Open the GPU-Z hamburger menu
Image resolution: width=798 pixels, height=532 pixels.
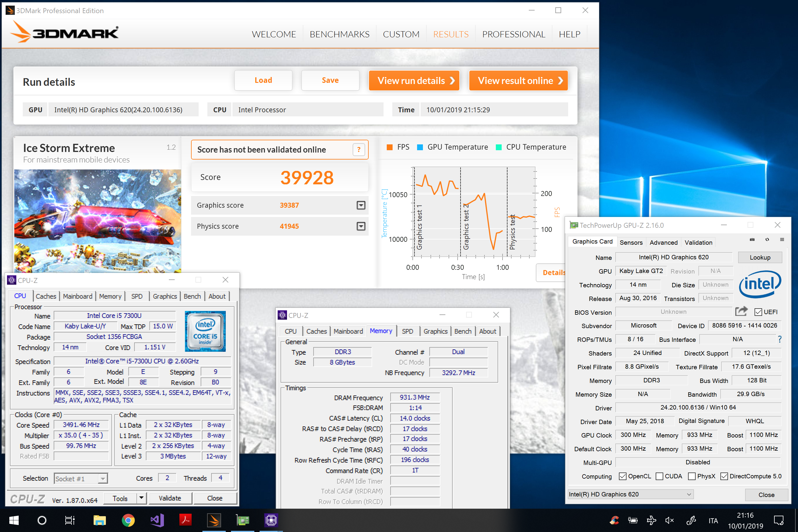pos(782,239)
